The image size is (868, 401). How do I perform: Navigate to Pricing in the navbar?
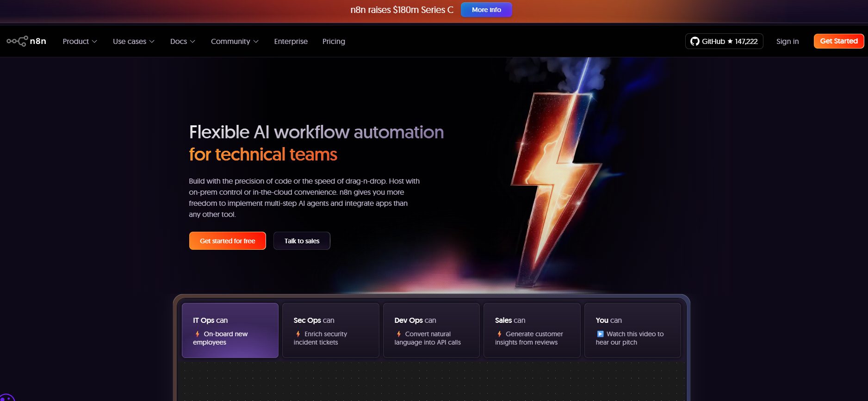click(334, 41)
